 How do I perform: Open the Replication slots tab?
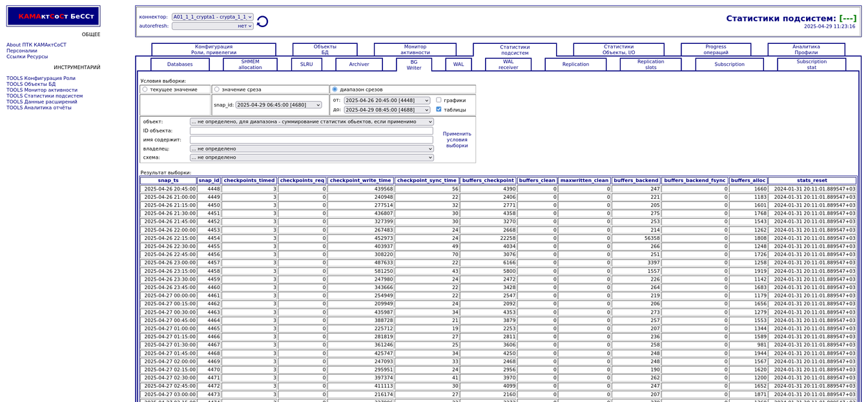[650, 65]
